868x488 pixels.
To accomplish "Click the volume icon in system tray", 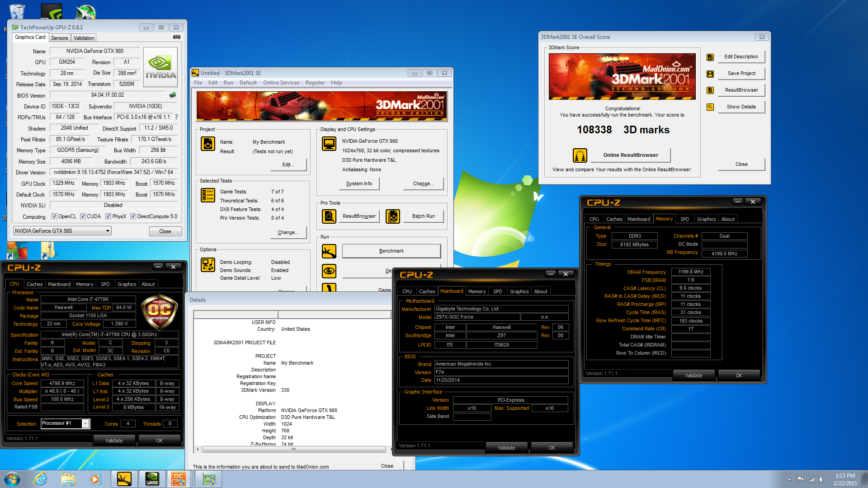I will pos(822,479).
